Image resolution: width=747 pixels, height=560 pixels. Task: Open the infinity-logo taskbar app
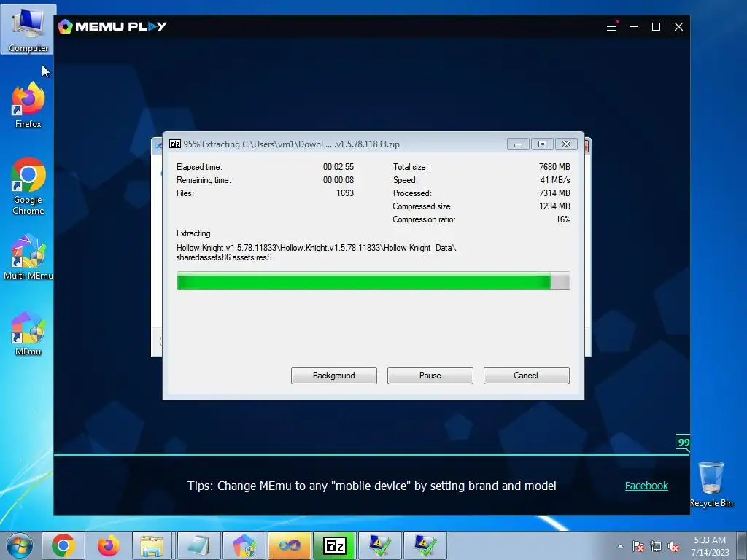pos(289,545)
